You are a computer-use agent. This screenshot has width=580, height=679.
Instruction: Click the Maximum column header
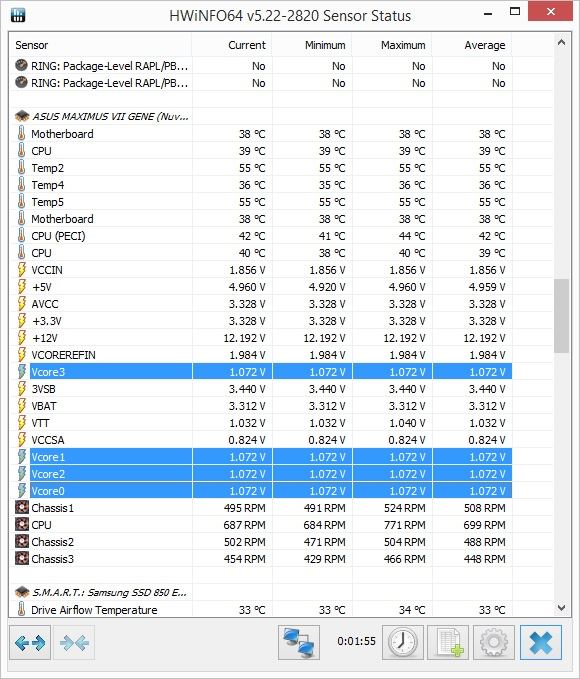pyautogui.click(x=392, y=45)
